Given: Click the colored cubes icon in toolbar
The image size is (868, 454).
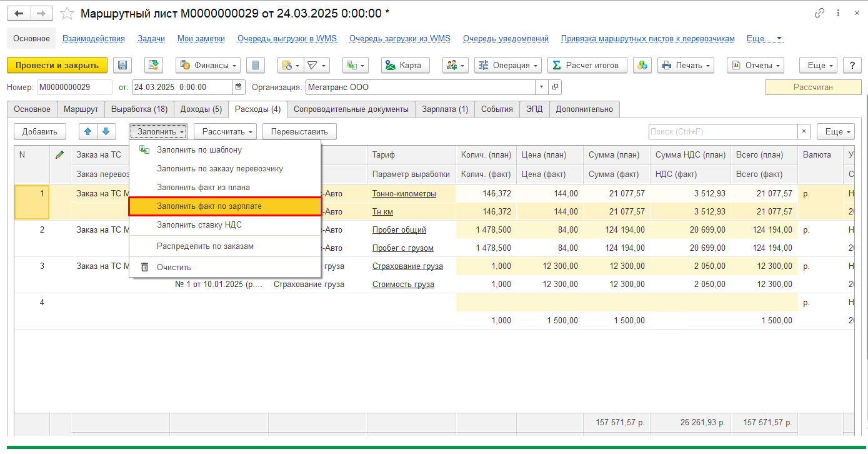Looking at the screenshot, I should point(642,65).
